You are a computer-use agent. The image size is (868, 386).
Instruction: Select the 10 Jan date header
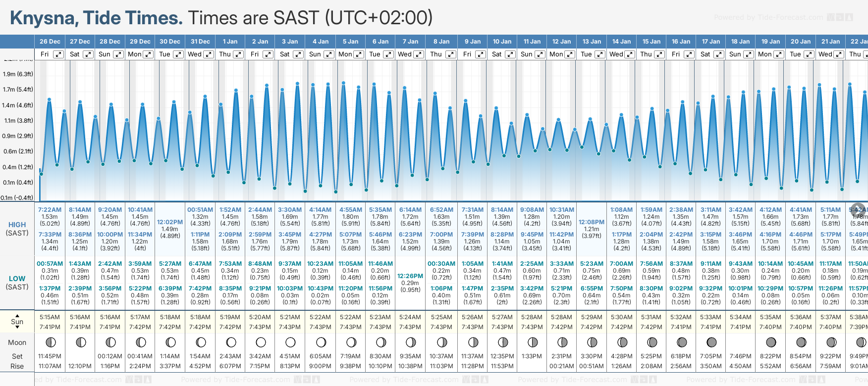coord(502,42)
